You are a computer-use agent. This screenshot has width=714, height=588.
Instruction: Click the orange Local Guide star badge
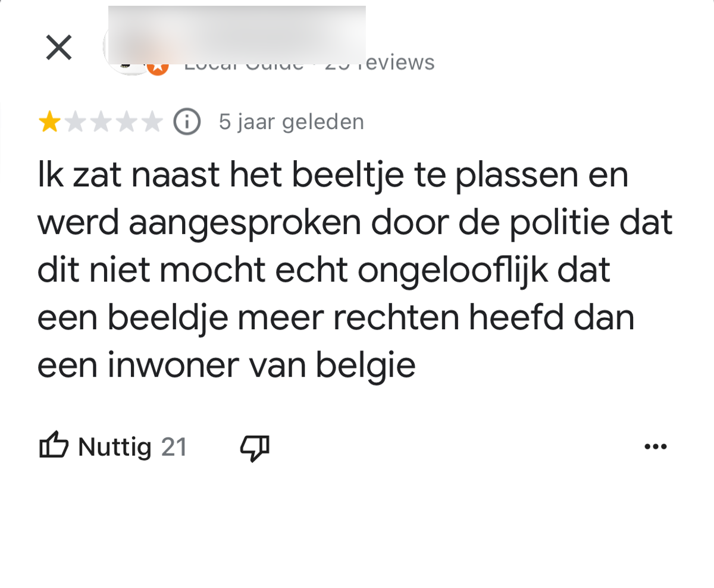coord(158,67)
